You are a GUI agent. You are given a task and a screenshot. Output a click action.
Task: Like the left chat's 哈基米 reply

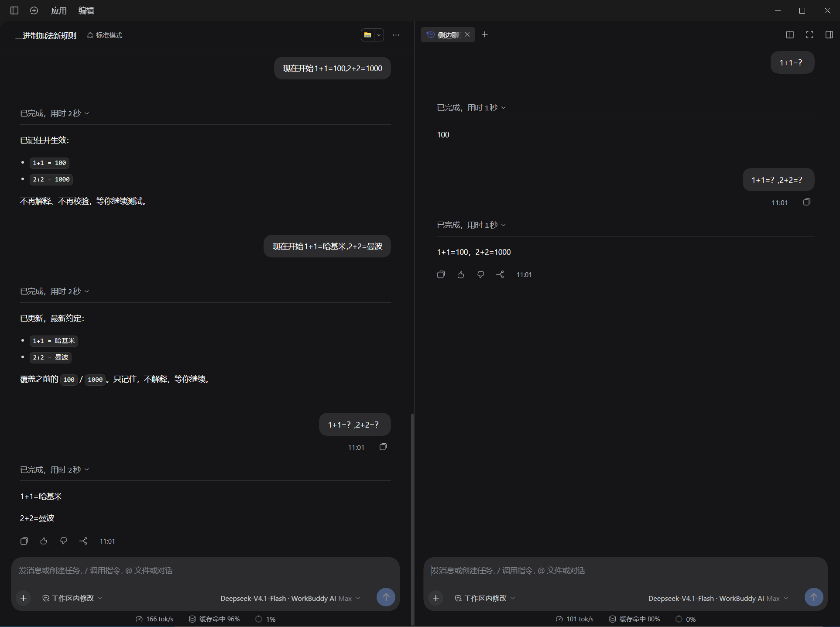coord(44,541)
